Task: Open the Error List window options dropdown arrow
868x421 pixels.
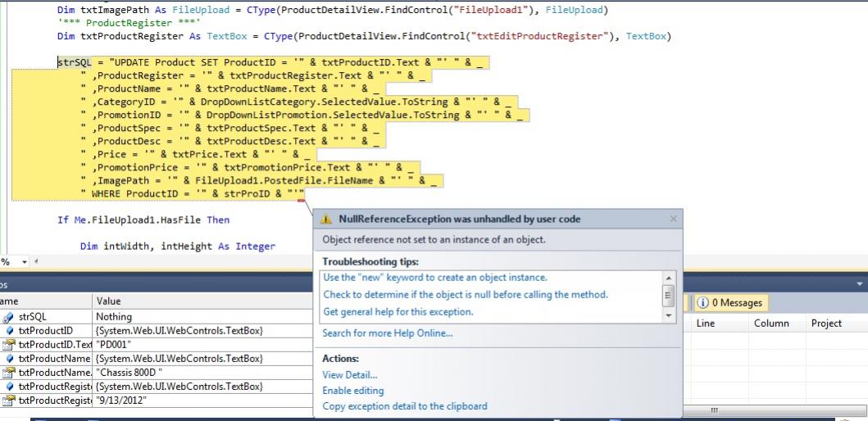Action: pos(860,283)
